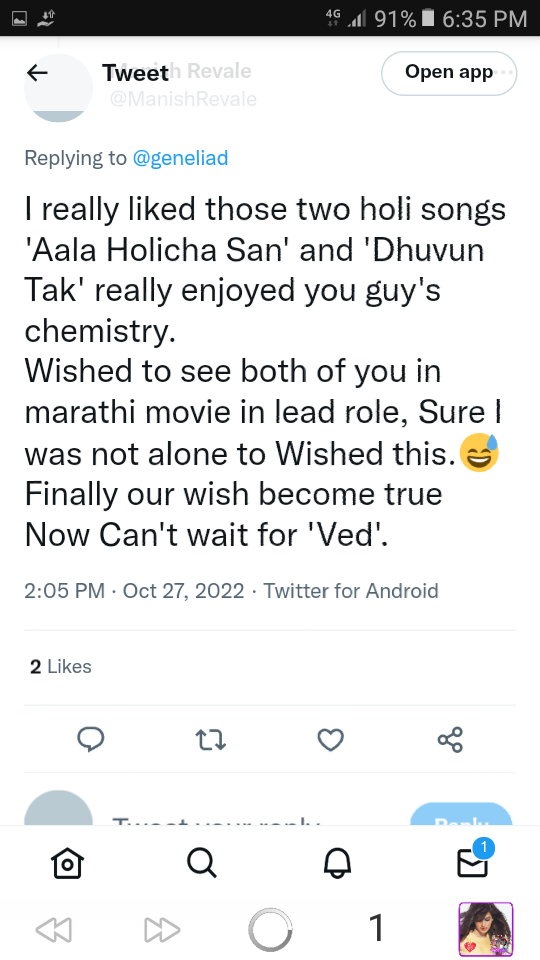
Task: Retweet using the arrows icon
Action: click(211, 740)
